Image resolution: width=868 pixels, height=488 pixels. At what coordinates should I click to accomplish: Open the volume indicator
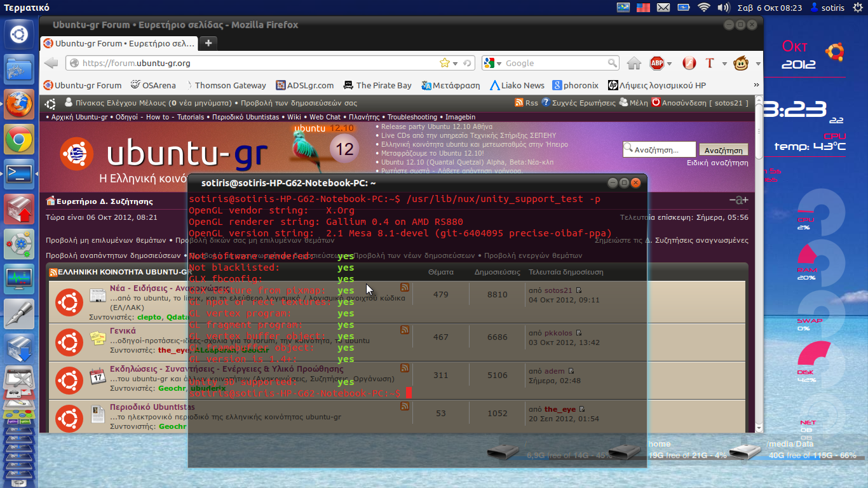point(723,8)
